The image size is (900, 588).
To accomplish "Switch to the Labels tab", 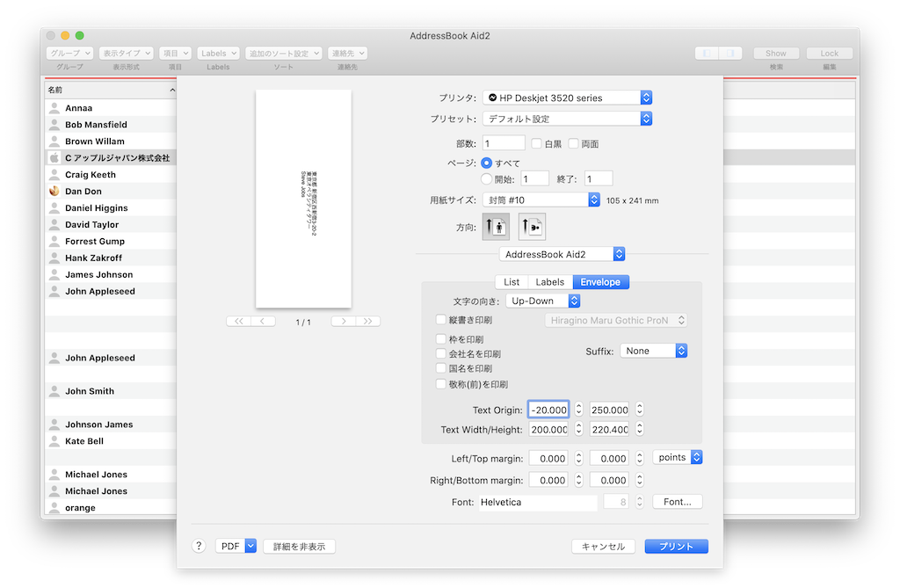I will click(x=550, y=282).
